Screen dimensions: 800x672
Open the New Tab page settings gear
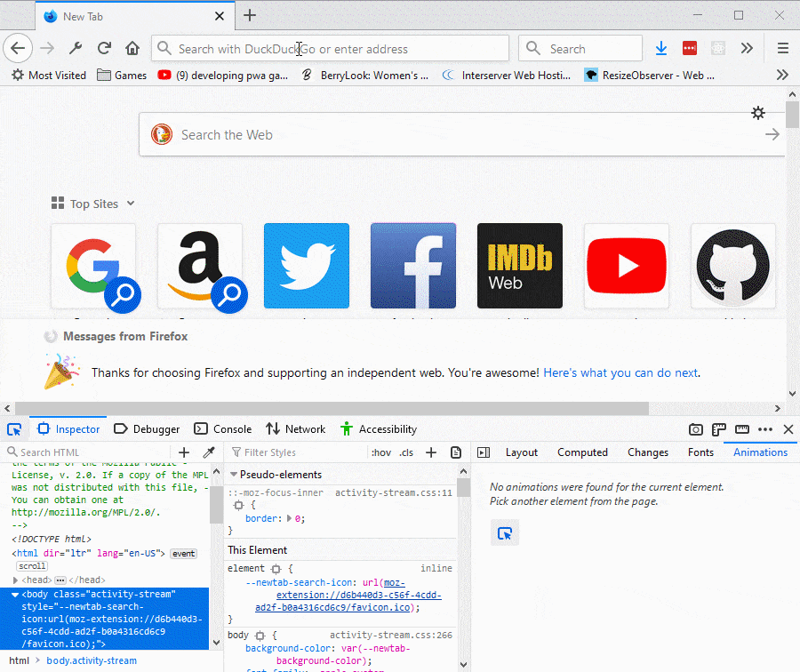pos(758,113)
